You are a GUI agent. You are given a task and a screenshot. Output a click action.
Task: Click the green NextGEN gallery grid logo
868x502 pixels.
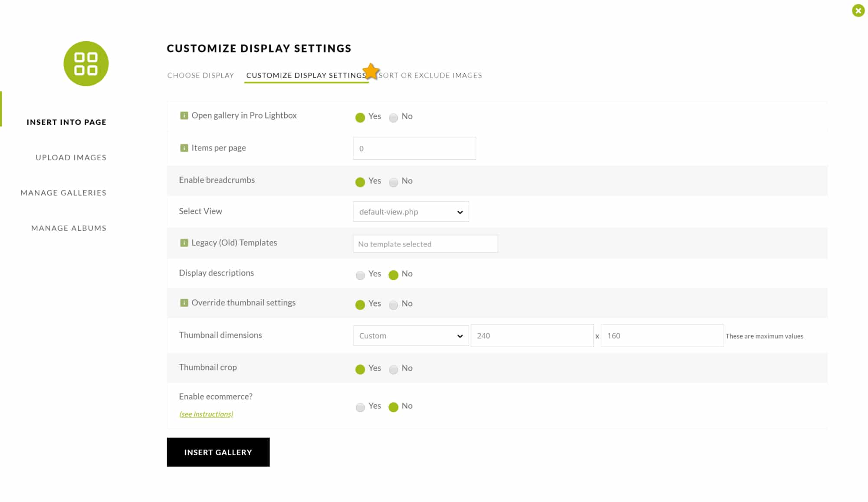pyautogui.click(x=86, y=63)
